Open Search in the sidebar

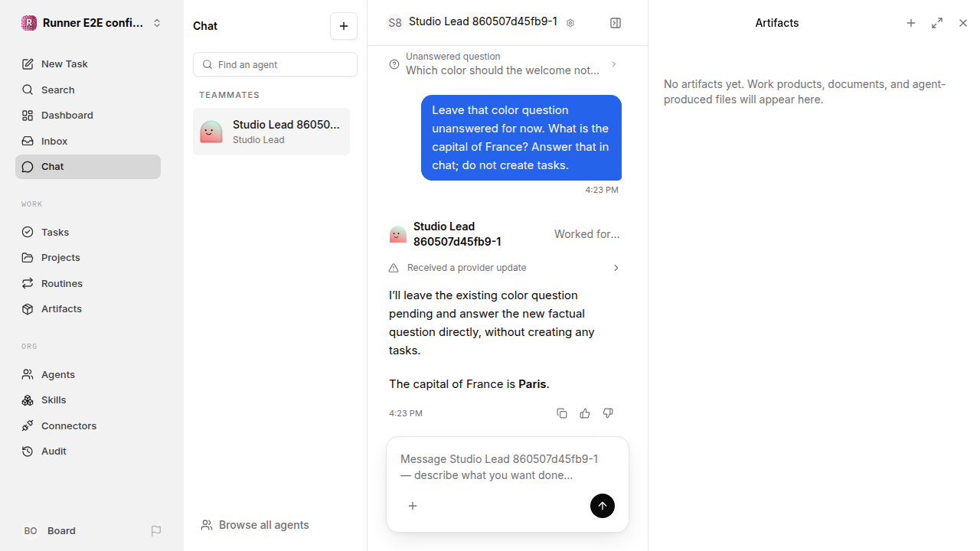(88, 90)
